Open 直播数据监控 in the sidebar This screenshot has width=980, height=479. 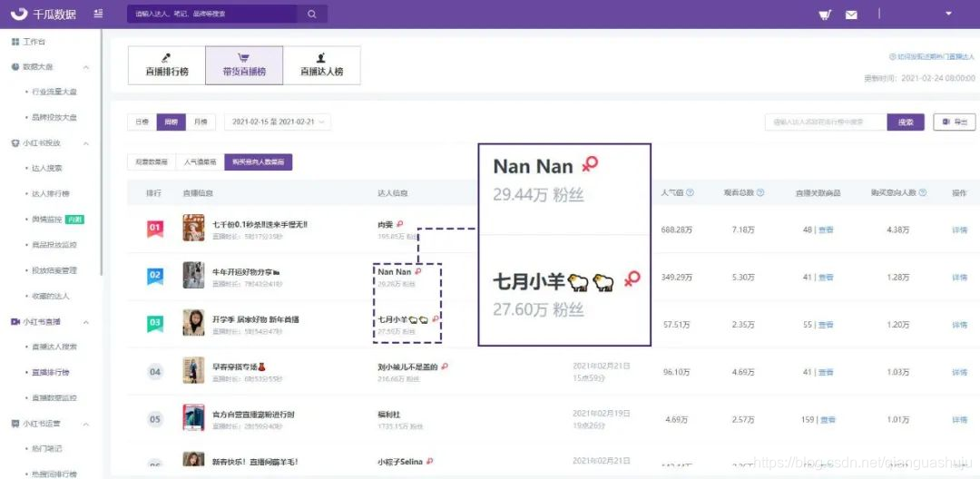(54, 398)
